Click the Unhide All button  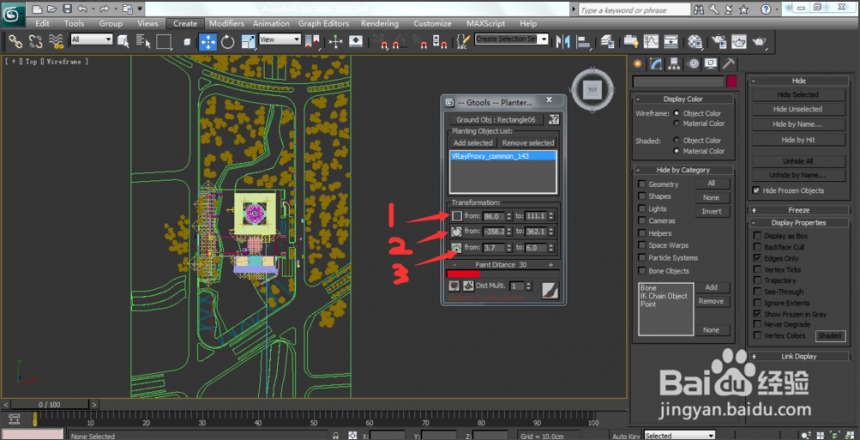point(798,161)
